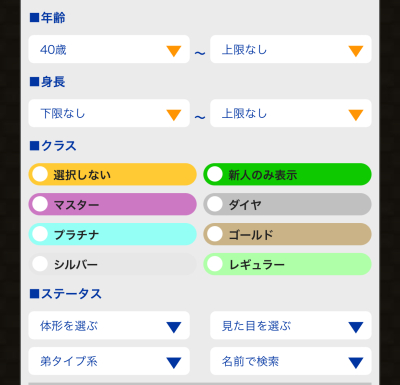
Task: Choose the ダイヤ class option
Action: coord(287,204)
